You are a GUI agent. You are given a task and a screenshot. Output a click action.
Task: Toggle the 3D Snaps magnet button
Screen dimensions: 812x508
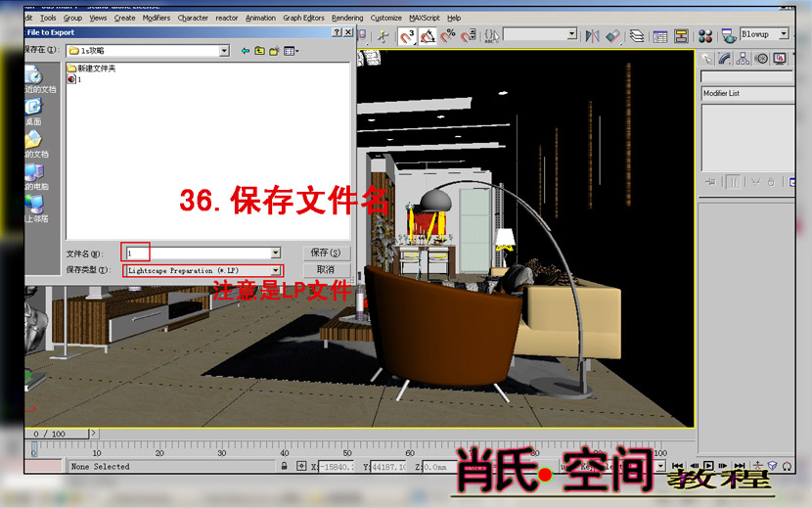407,37
